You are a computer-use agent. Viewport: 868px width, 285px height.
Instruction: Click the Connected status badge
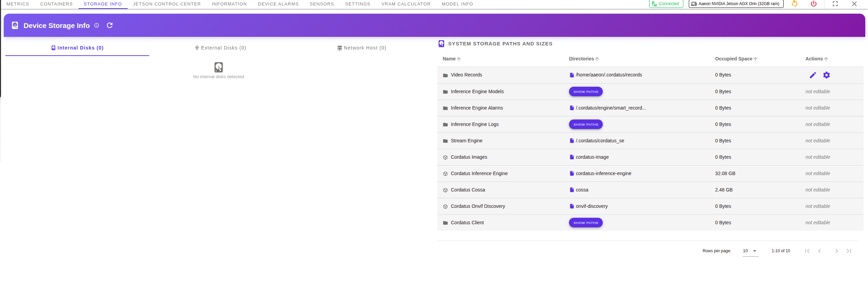[x=666, y=4]
